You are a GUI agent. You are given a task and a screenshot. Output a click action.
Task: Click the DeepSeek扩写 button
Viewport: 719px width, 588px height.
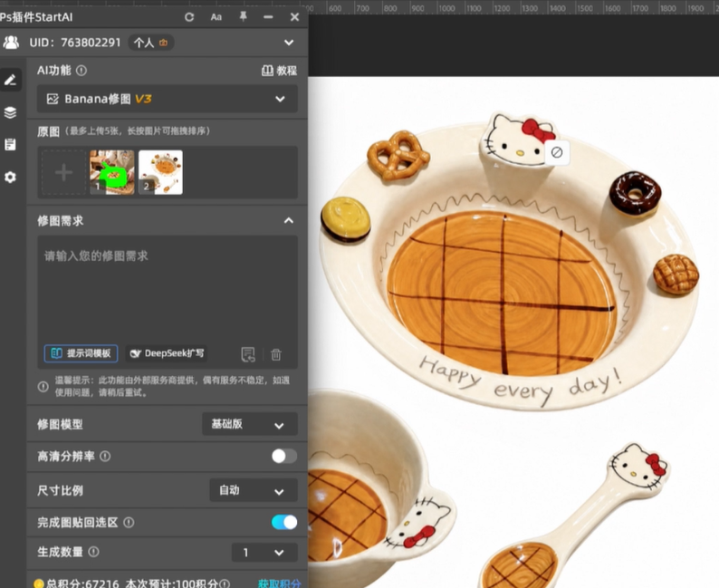tap(167, 353)
